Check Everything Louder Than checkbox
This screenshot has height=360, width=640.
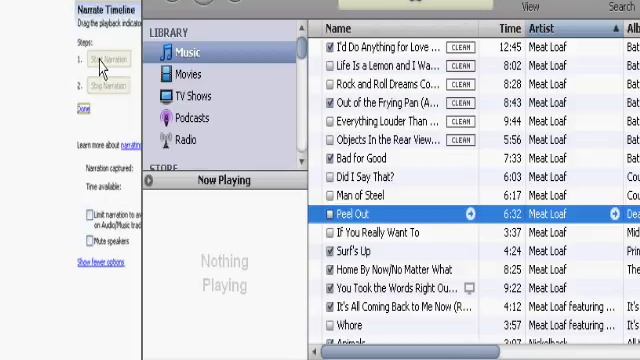330,122
